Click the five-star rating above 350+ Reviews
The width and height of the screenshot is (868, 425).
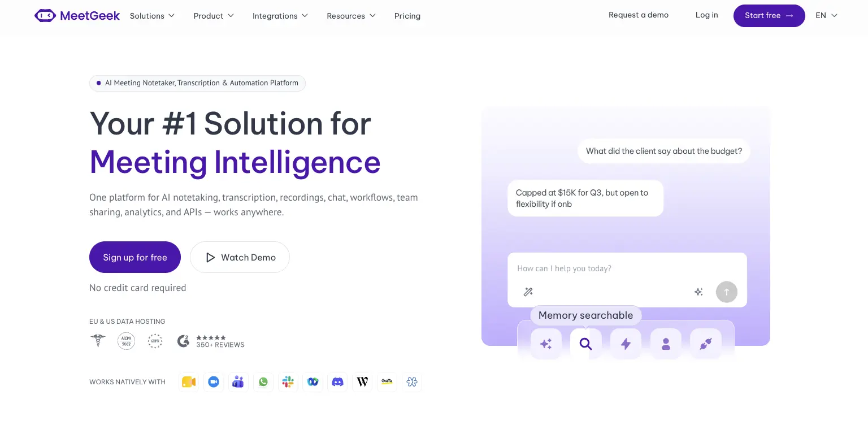coord(211,337)
